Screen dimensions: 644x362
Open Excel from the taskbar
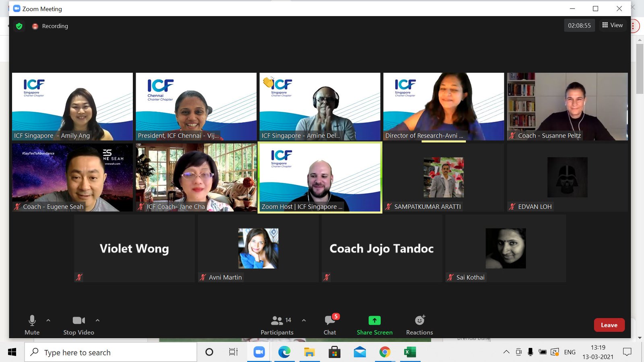[410, 352]
